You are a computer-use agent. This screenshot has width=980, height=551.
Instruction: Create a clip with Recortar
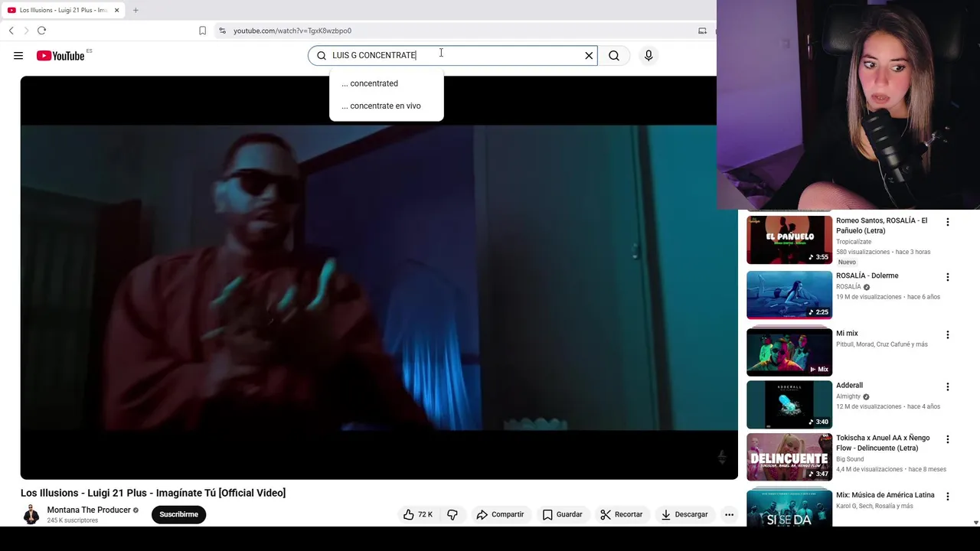point(621,514)
